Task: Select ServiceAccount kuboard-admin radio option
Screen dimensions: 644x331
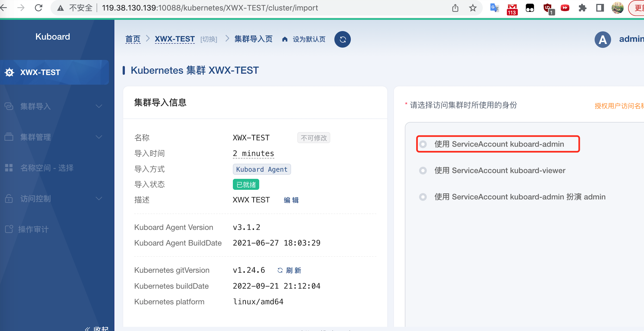Action: (423, 144)
